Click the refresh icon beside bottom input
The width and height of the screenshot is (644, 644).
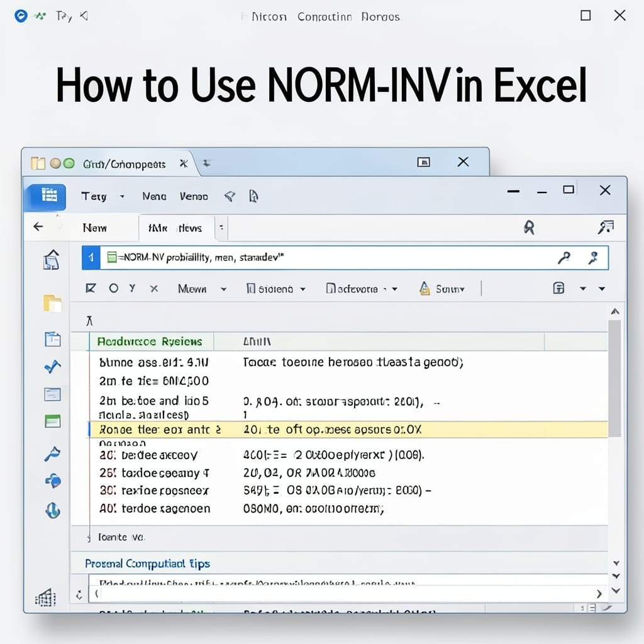pos(79,595)
